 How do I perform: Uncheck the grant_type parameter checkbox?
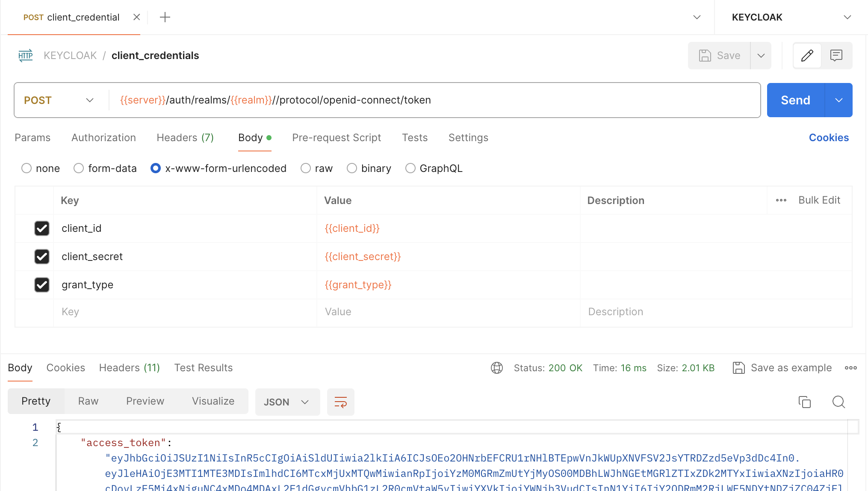42,285
